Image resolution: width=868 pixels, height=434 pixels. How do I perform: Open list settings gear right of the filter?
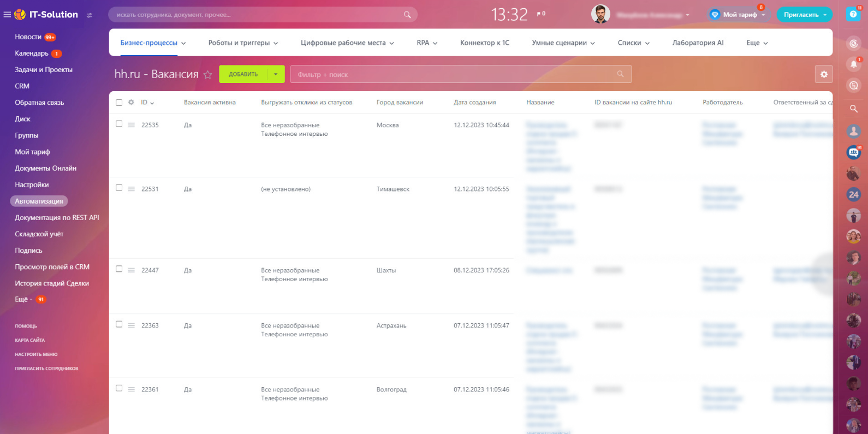coord(824,74)
